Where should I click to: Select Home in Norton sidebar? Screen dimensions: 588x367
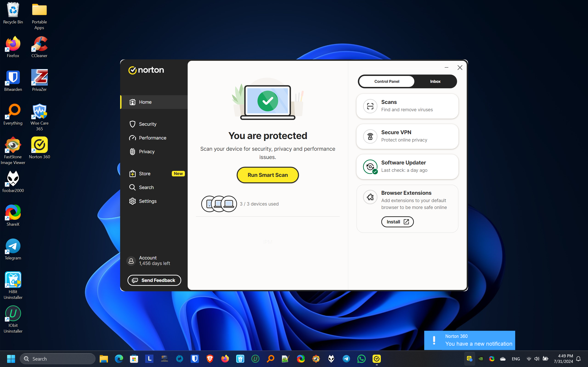[145, 102]
